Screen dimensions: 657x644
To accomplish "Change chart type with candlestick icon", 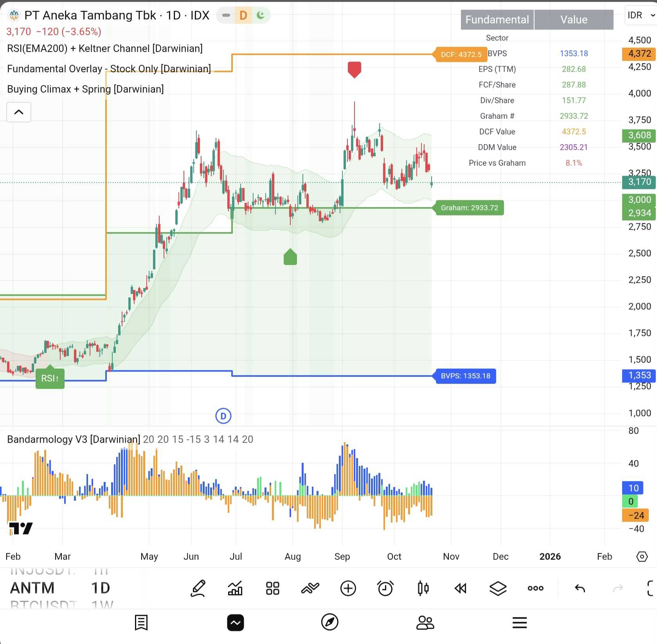I will point(423,588).
